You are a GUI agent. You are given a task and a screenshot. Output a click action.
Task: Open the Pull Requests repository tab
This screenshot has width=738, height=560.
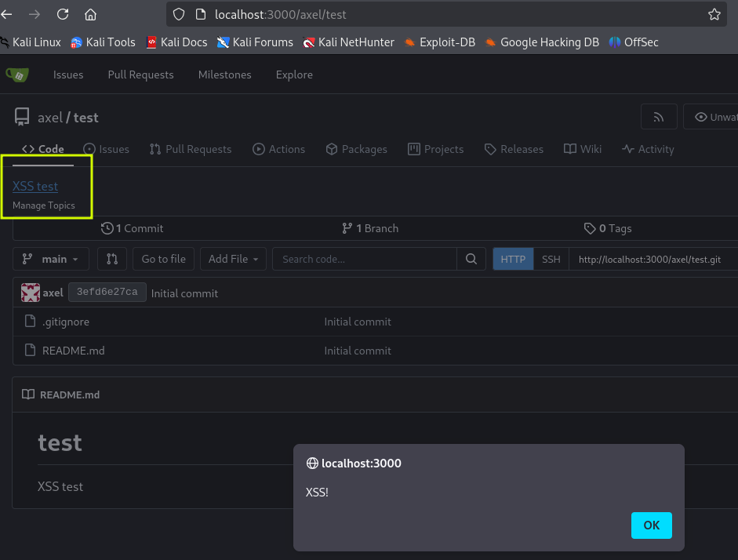pos(191,149)
